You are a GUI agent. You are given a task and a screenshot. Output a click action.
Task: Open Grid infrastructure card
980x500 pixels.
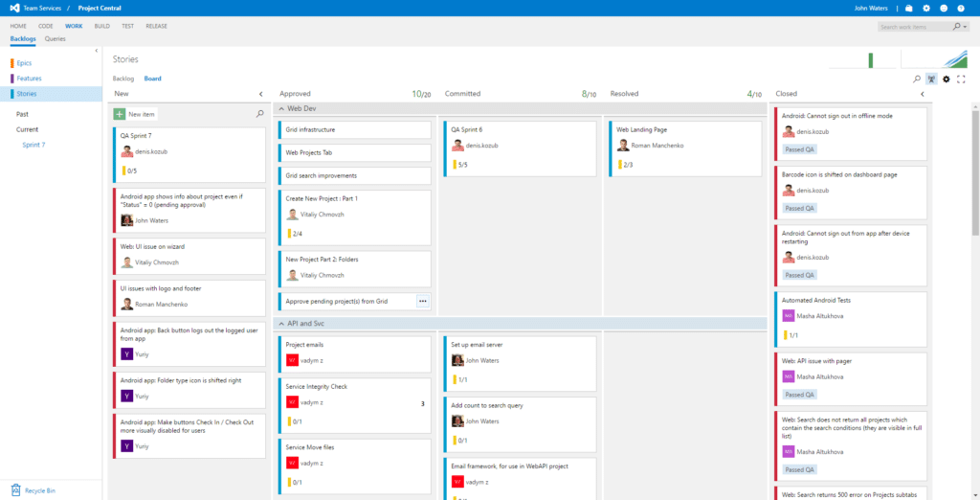354,129
